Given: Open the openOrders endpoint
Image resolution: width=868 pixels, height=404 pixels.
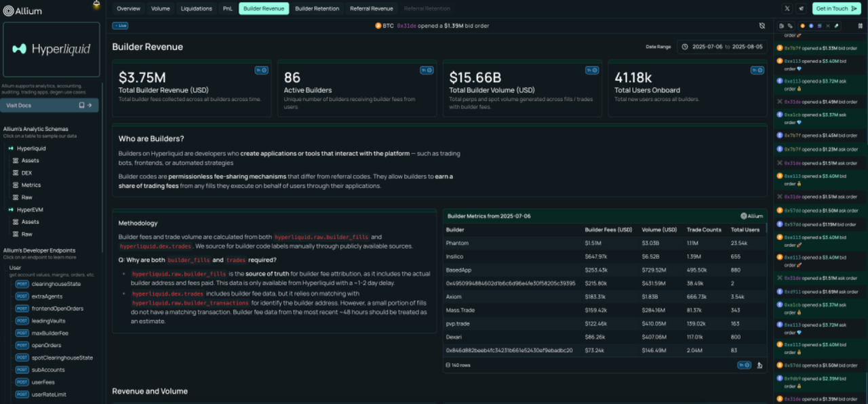Looking at the screenshot, I should click(x=46, y=345).
